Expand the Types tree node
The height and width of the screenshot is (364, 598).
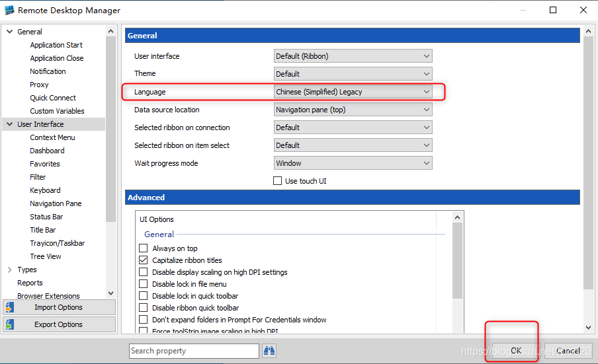point(10,270)
